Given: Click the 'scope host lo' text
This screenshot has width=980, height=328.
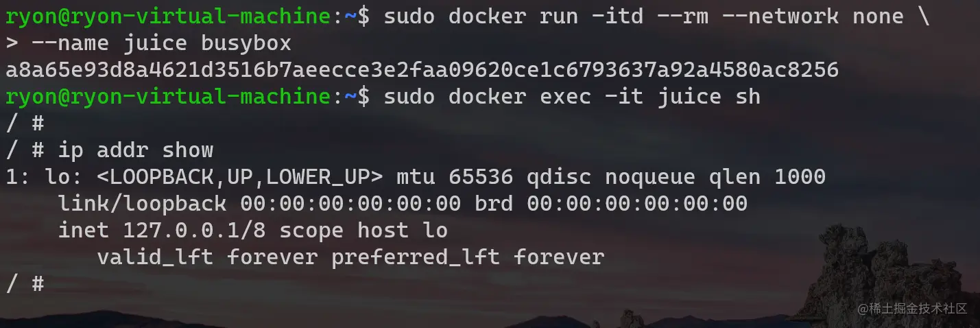Looking at the screenshot, I should pos(363,231).
